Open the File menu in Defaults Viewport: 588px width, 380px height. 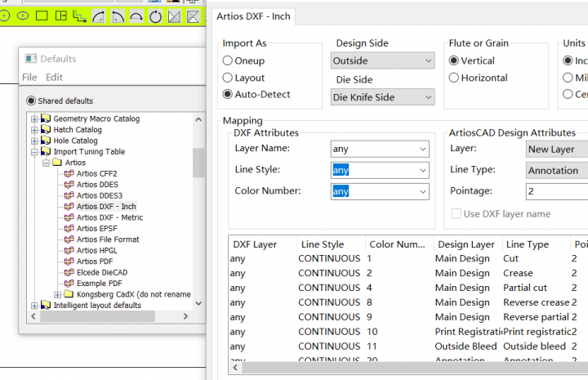coord(29,78)
